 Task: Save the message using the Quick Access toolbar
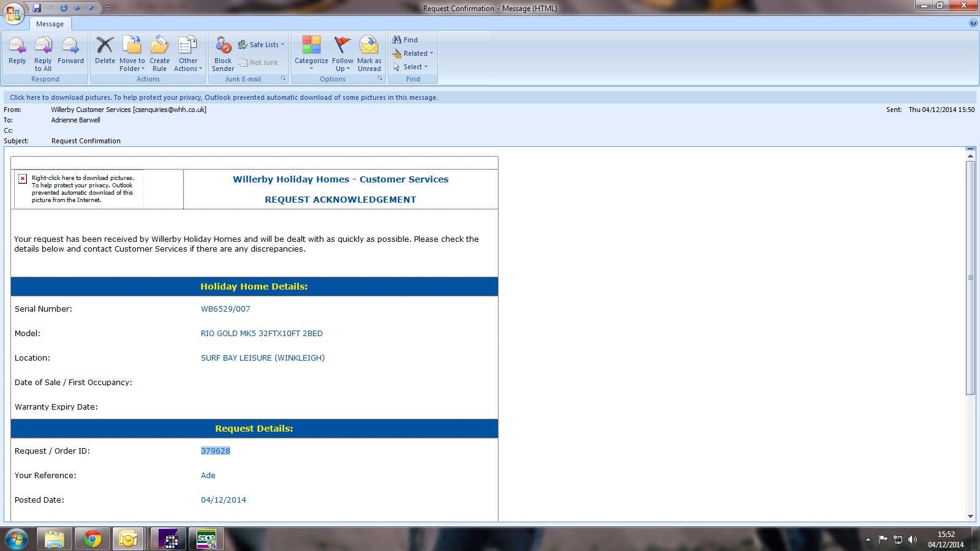[37, 8]
